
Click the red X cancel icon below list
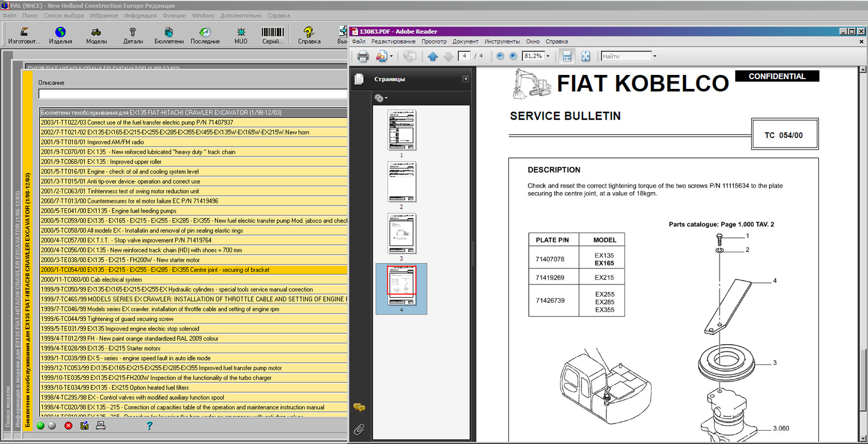click(69, 426)
